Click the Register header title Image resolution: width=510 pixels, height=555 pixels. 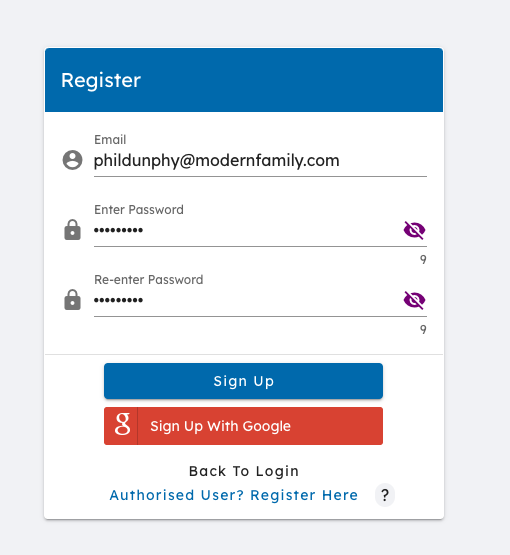tap(101, 80)
